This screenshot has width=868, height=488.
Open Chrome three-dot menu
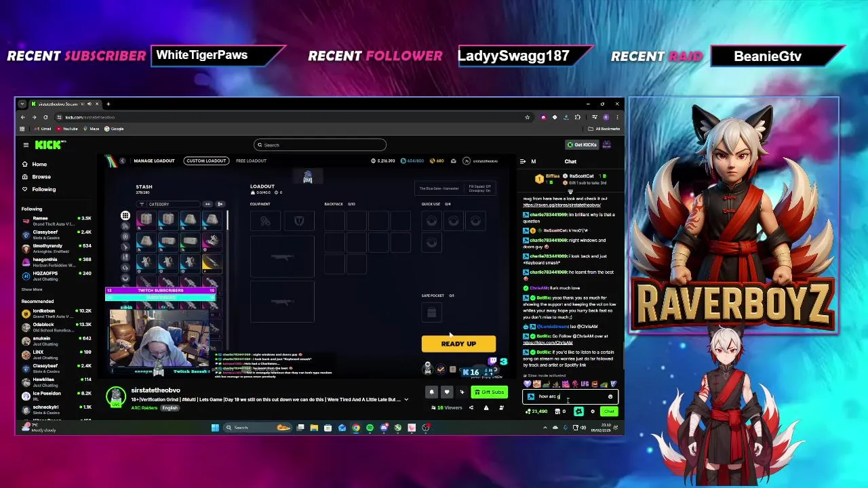click(616, 117)
